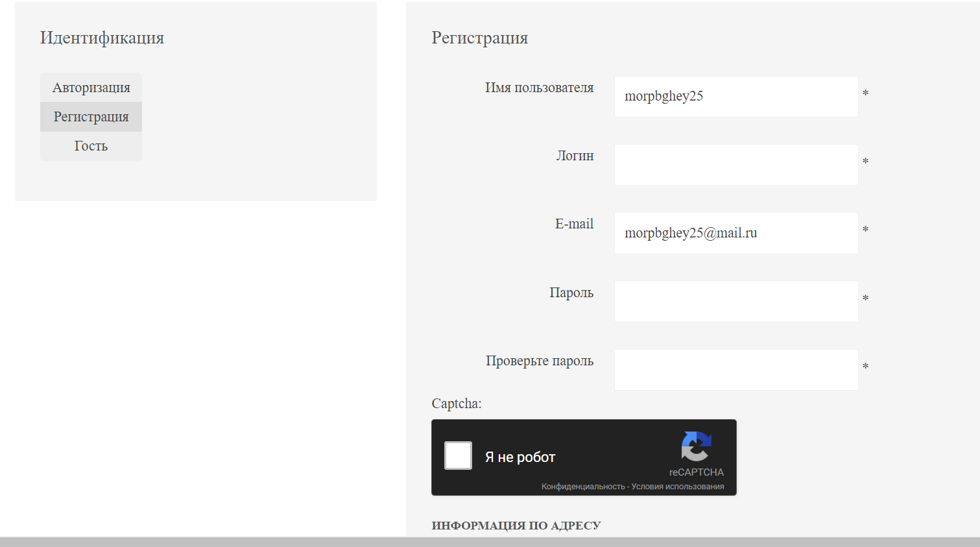
Task: Click the Пароль label
Action: 571,293
